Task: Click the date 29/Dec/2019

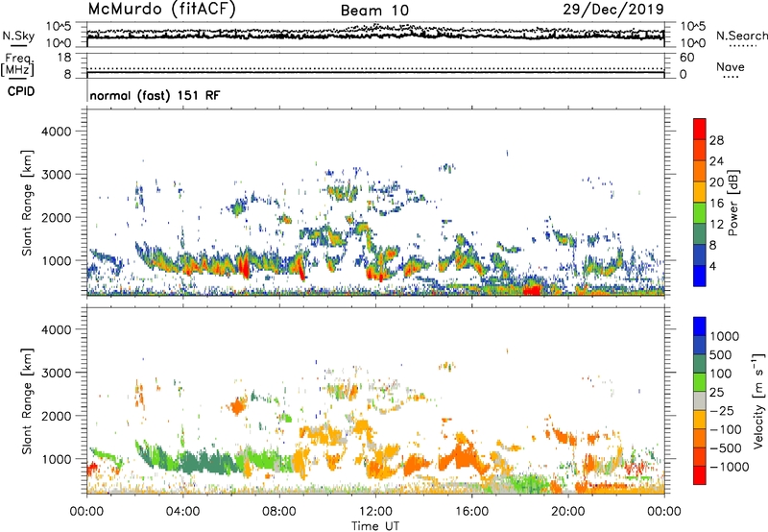Action: pyautogui.click(x=613, y=9)
